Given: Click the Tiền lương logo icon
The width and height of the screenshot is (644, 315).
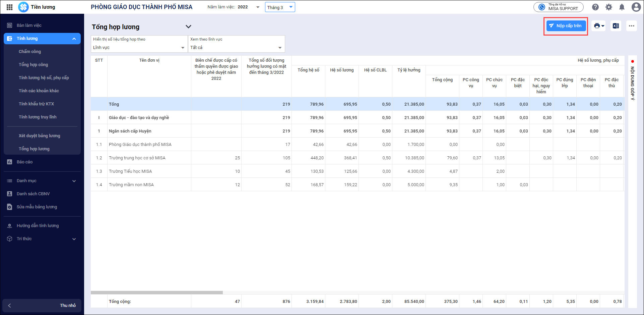Looking at the screenshot, I should point(23,7).
